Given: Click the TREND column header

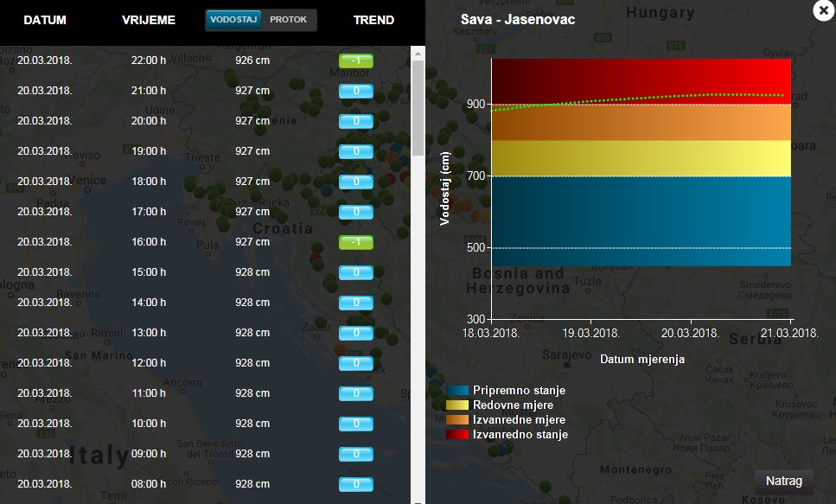Looking at the screenshot, I should (373, 20).
